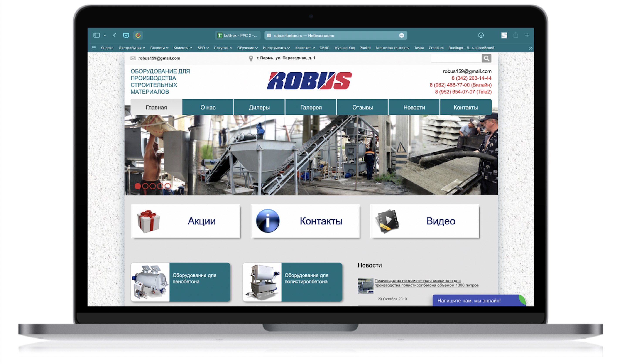This screenshot has width=622, height=364.
Task: Select the last slider dot indicator
Action: [168, 186]
